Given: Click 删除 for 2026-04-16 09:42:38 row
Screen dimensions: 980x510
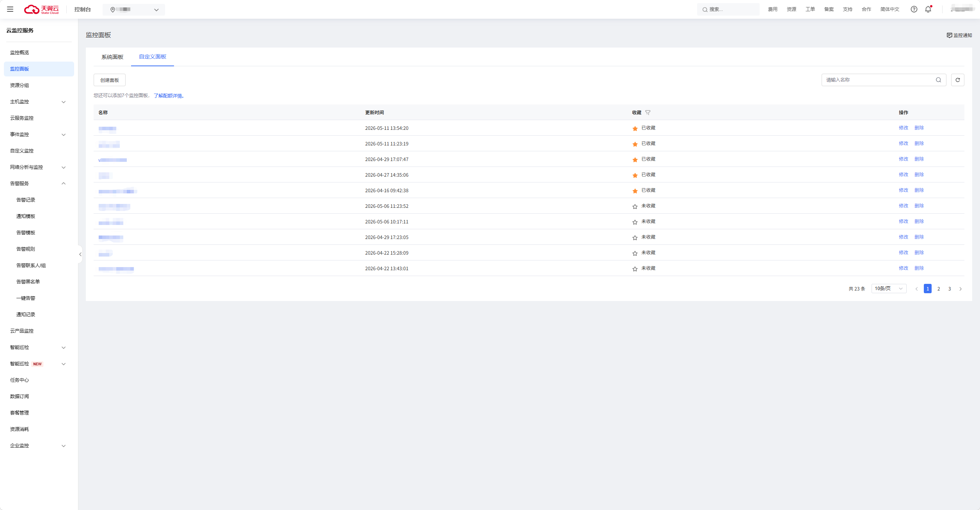Looking at the screenshot, I should tap(919, 190).
